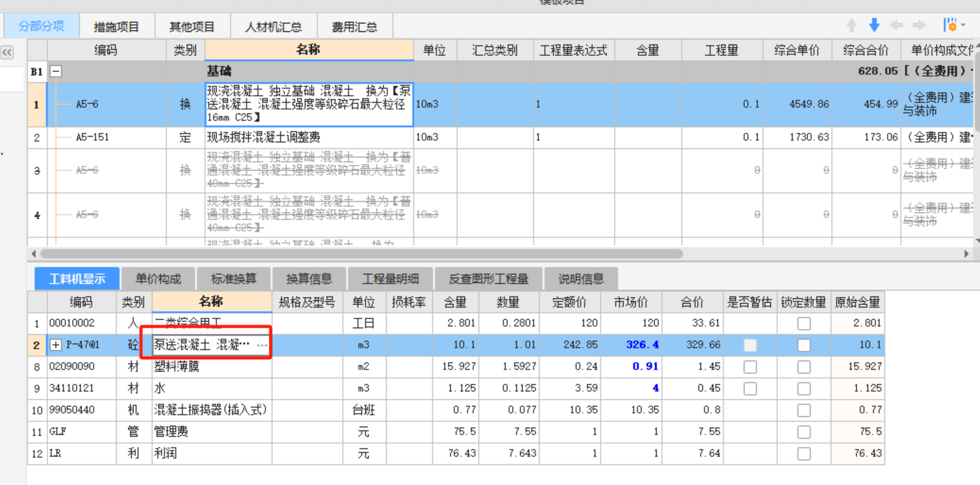980x485 pixels.
Task: Open the dropdown arrow beside the settings icon
Action: 964,26
